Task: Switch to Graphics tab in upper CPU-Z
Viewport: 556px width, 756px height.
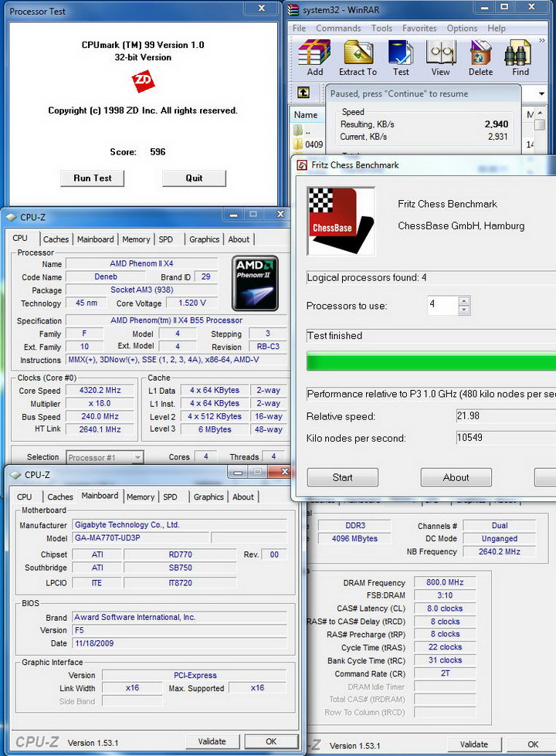Action: click(204, 239)
